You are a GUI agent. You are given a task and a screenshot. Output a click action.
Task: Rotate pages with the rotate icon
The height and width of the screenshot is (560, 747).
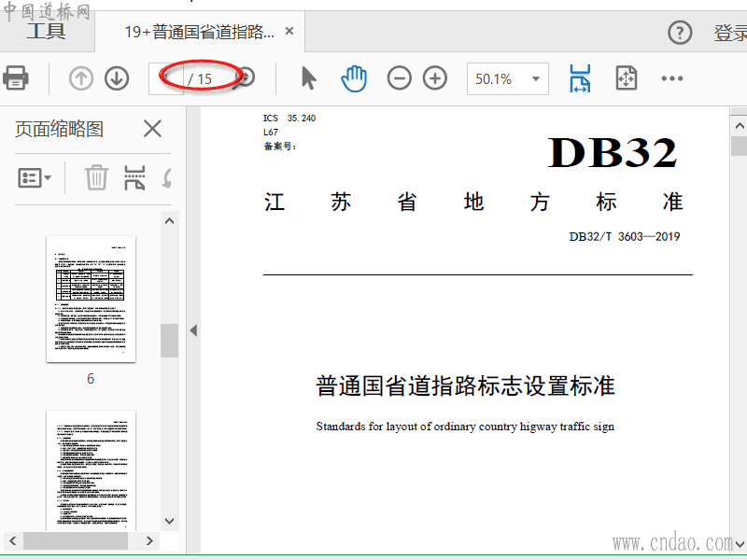pyautogui.click(x=167, y=178)
